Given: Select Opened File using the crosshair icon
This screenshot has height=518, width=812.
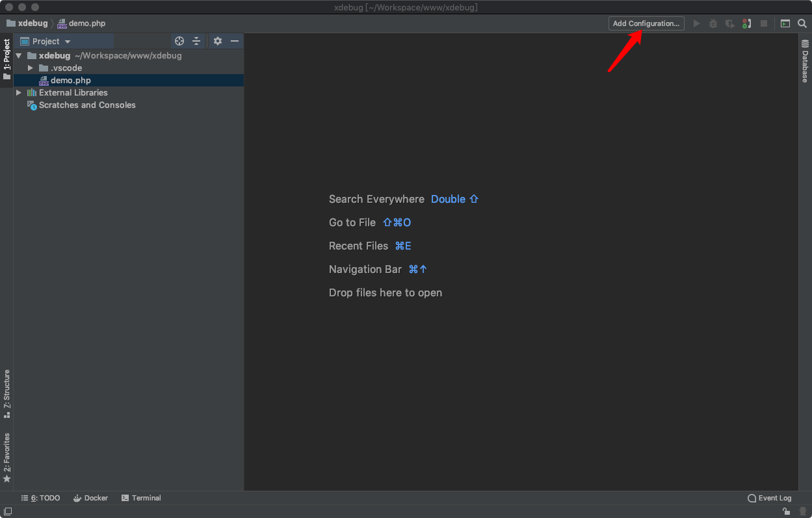Looking at the screenshot, I should point(179,41).
